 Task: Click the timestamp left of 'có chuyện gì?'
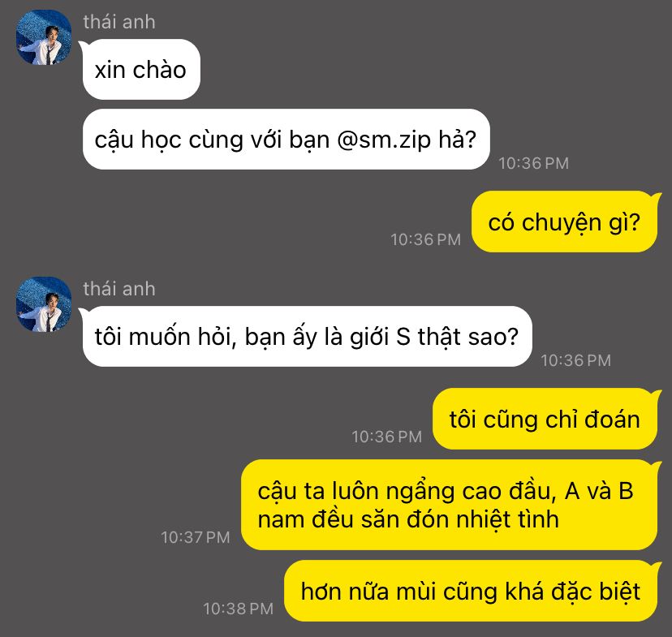tap(425, 239)
